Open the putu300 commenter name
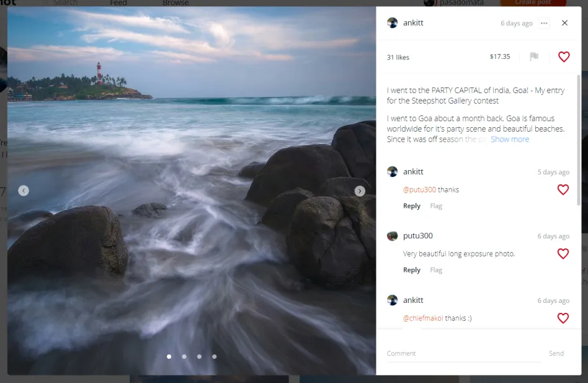This screenshot has width=588, height=383. pyautogui.click(x=418, y=236)
